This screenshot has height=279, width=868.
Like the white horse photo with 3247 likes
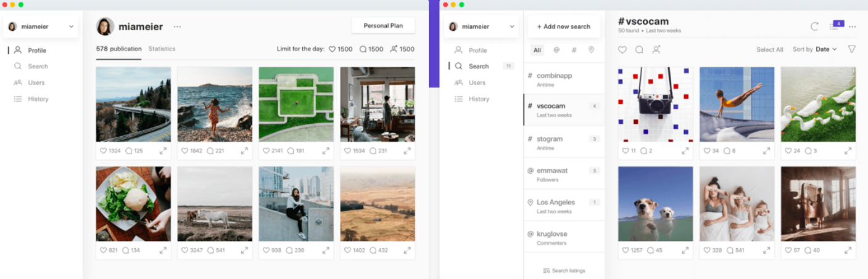pos(185,250)
